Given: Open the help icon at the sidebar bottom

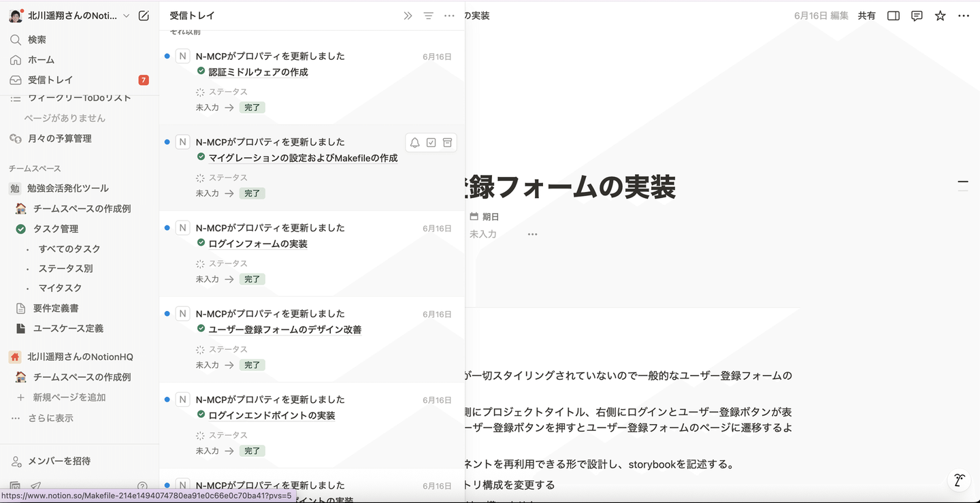Looking at the screenshot, I should point(142,486).
